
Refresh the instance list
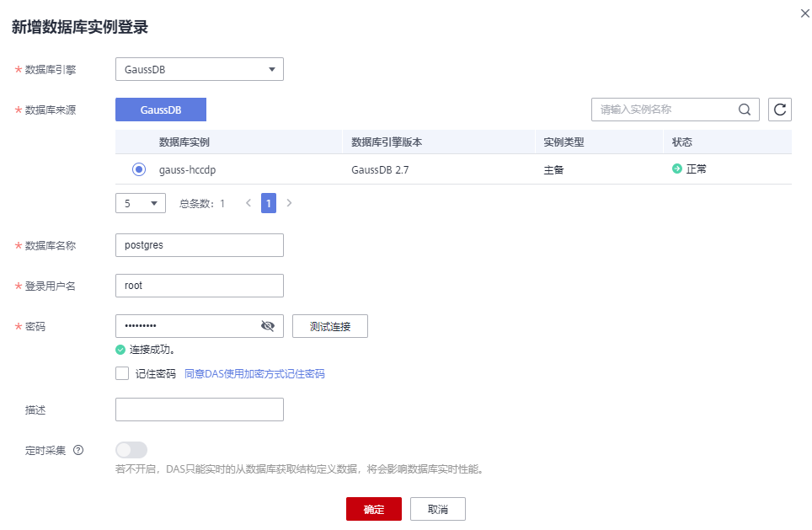click(779, 110)
